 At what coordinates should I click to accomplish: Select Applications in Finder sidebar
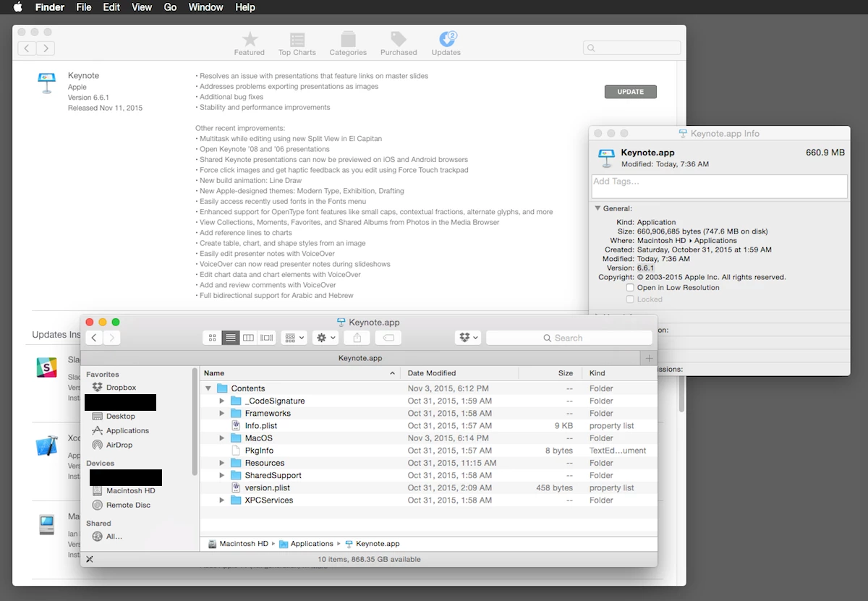[120, 430]
